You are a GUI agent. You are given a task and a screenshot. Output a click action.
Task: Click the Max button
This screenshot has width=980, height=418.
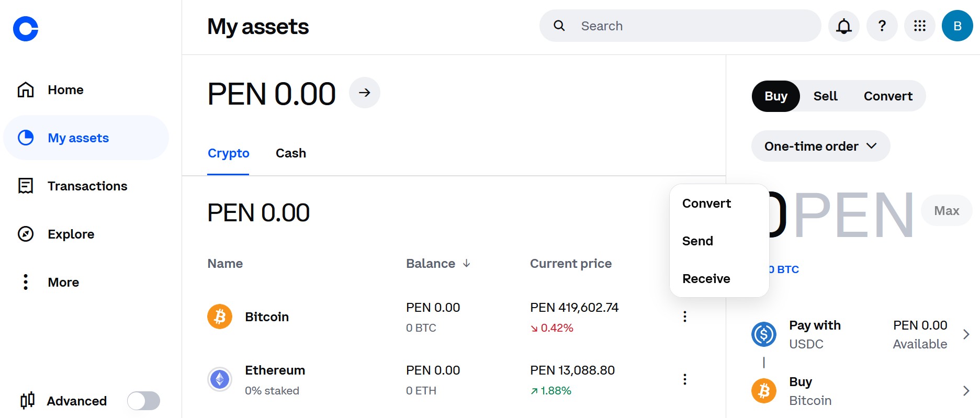947,210
